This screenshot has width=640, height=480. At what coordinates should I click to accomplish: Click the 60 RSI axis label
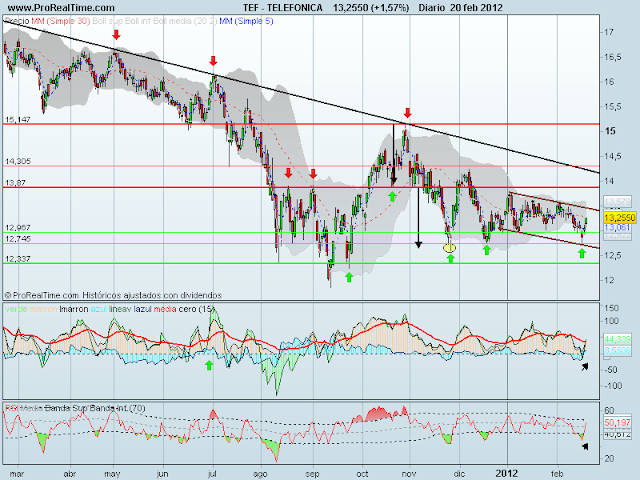click(609, 410)
